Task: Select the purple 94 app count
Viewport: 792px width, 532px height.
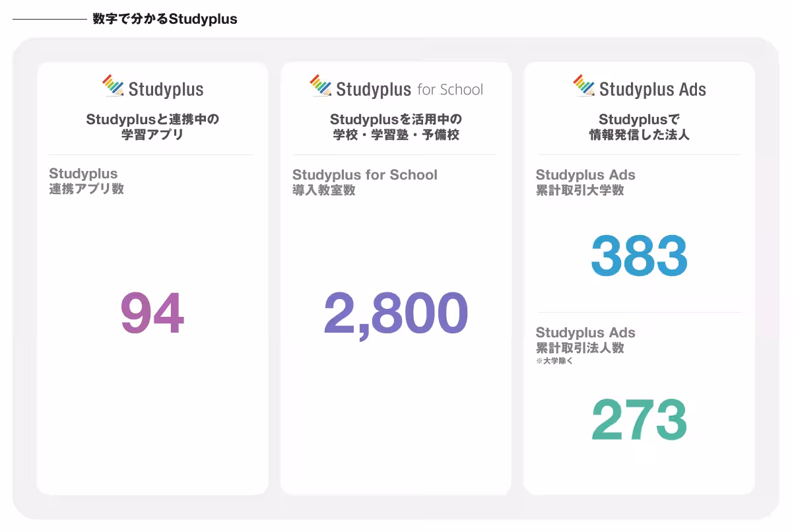Action: tap(152, 314)
